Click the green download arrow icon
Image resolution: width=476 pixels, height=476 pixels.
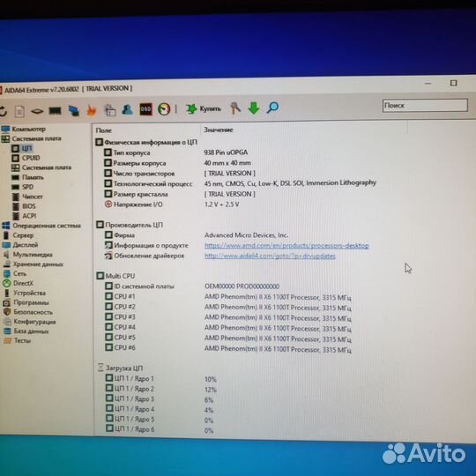tap(254, 108)
